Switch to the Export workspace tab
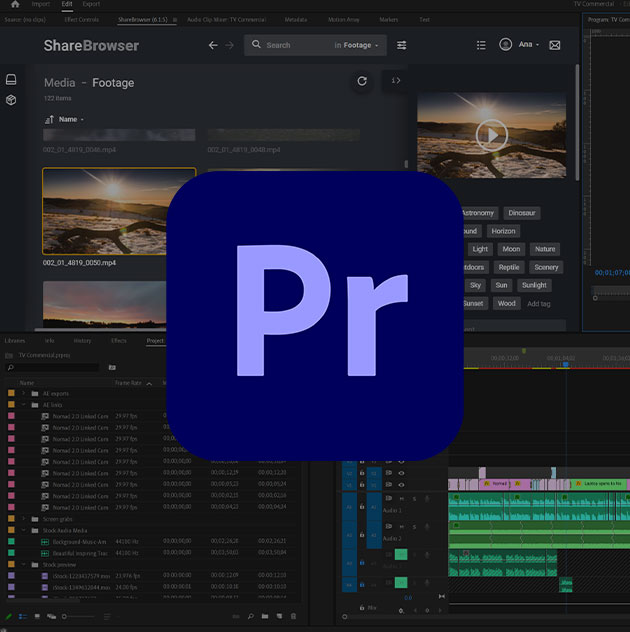 [x=91, y=4]
